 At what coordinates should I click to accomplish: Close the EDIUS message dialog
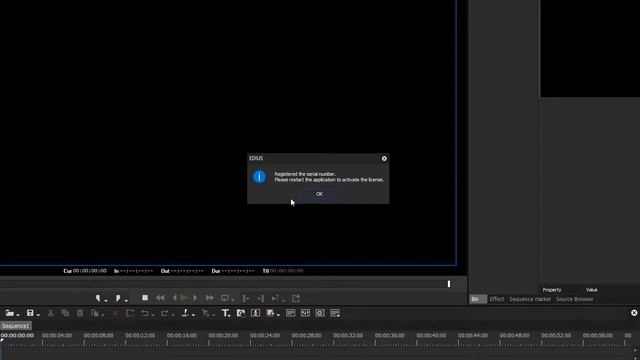pos(384,158)
